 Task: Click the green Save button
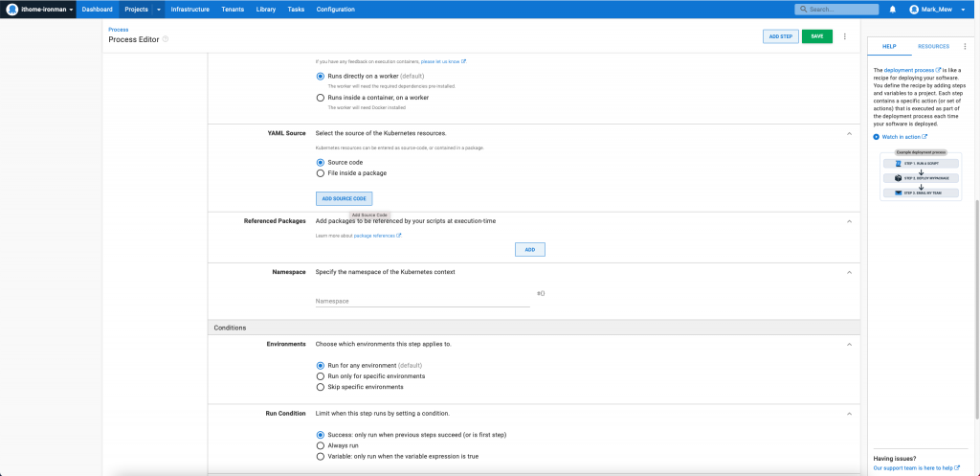tap(817, 37)
